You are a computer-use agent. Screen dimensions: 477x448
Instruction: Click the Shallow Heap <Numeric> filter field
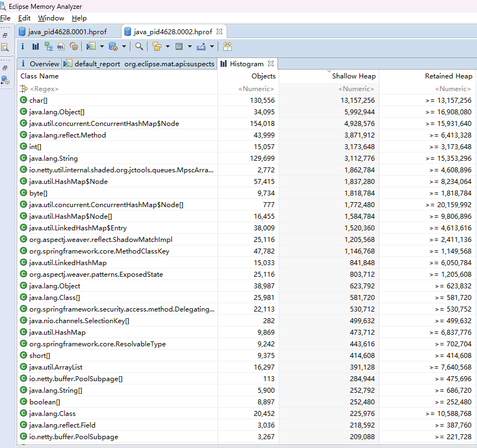pos(328,89)
